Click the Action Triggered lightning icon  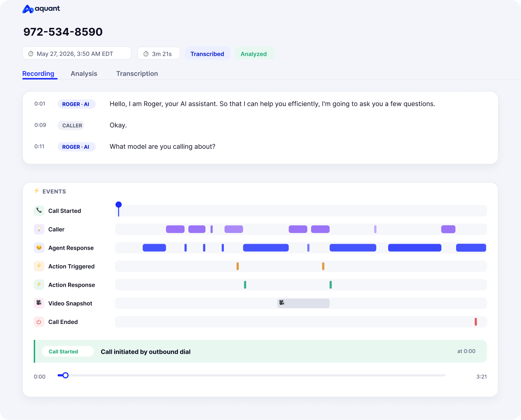tap(39, 266)
